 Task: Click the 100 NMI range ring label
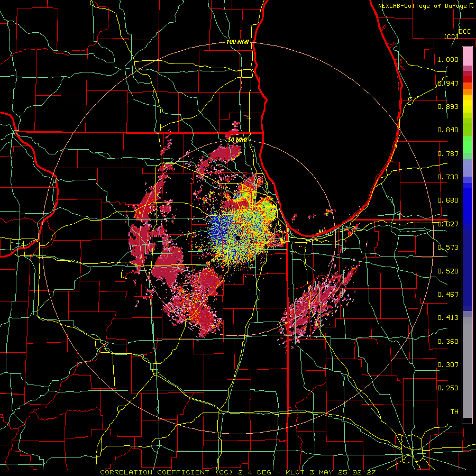[x=237, y=42]
